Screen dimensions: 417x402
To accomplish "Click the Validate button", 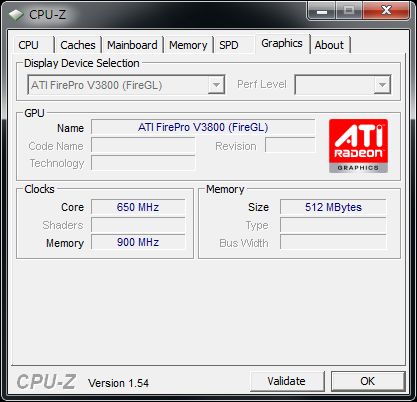I will click(287, 381).
